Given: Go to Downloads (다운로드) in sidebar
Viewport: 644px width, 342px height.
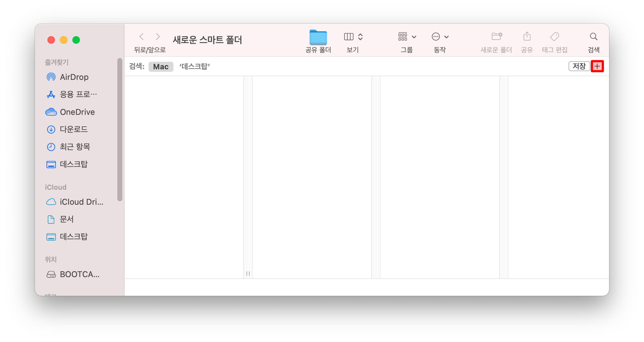Looking at the screenshot, I should pyautogui.click(x=74, y=129).
